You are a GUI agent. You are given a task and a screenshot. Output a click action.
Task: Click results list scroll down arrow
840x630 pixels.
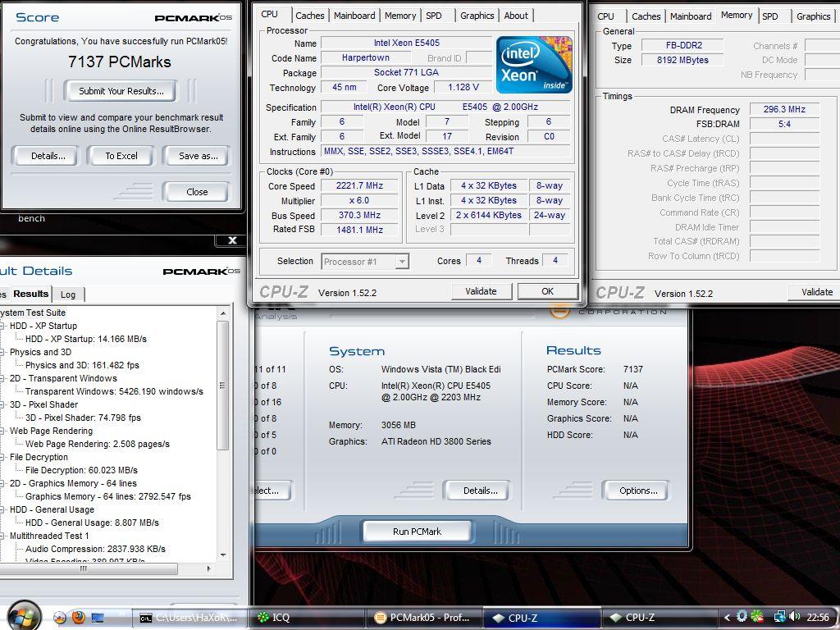[x=223, y=555]
